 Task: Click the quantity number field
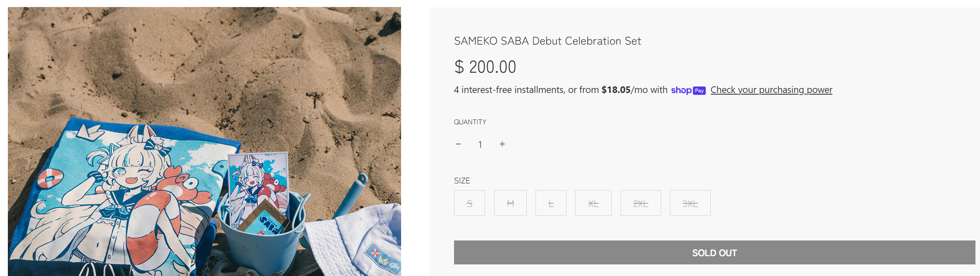[480, 145]
